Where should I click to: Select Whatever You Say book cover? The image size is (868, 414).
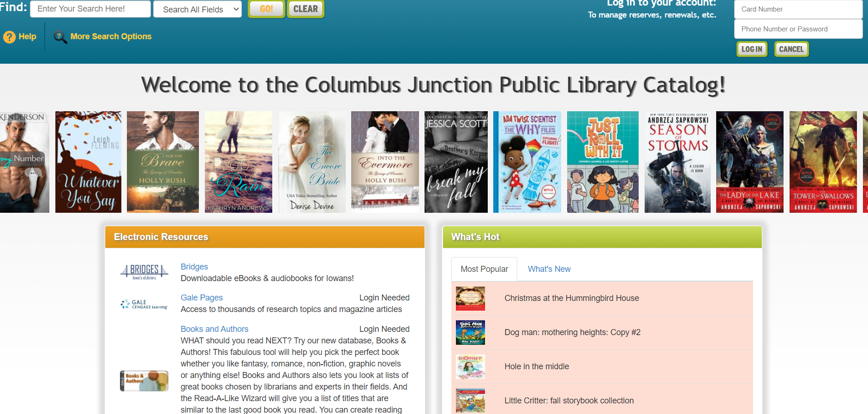tap(88, 162)
